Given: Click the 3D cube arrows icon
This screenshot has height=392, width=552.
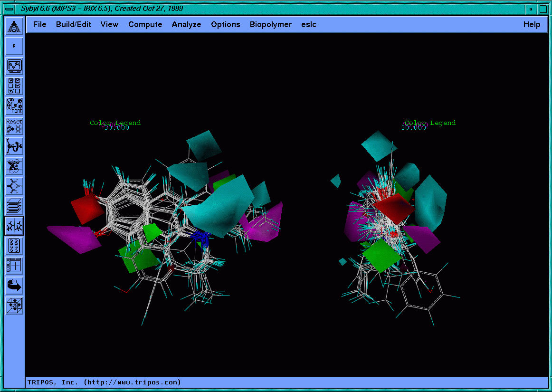Looking at the screenshot, I should [x=14, y=306].
